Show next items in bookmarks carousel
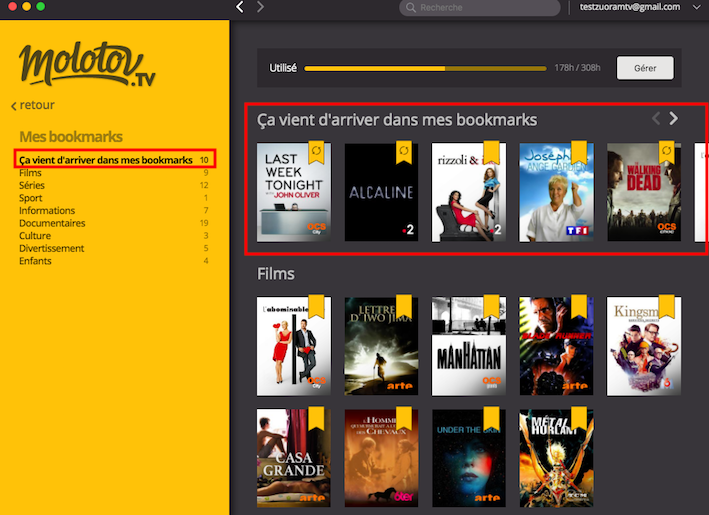Image resolution: width=709 pixels, height=515 pixels. pos(674,118)
